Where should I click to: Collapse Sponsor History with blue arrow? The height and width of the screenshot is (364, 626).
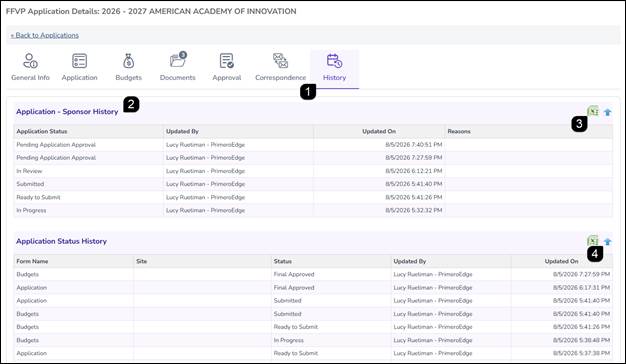click(x=607, y=112)
